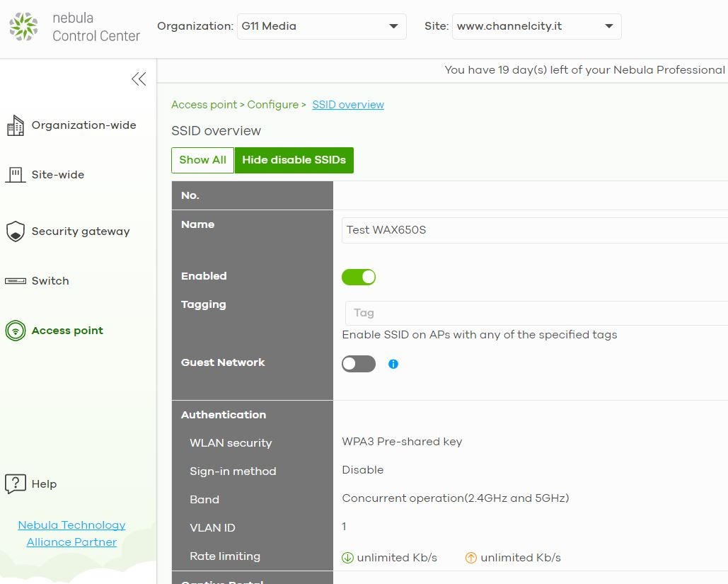Turn on the Guest Network toggle
The image size is (728, 584).
pos(359,364)
